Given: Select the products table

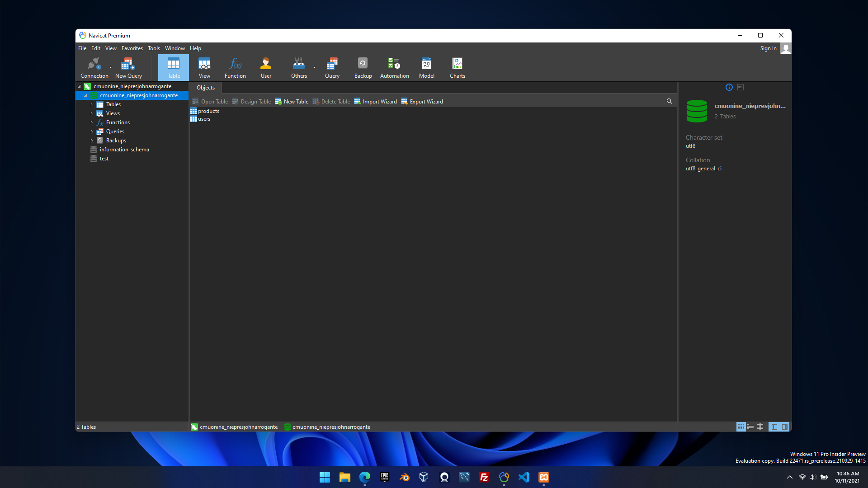Looking at the screenshot, I should (208, 111).
